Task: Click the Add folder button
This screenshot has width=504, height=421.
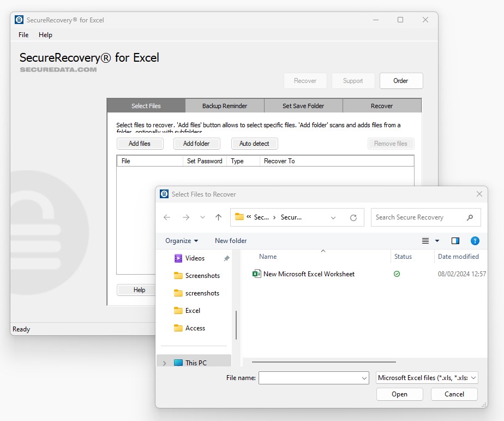Action: click(196, 144)
